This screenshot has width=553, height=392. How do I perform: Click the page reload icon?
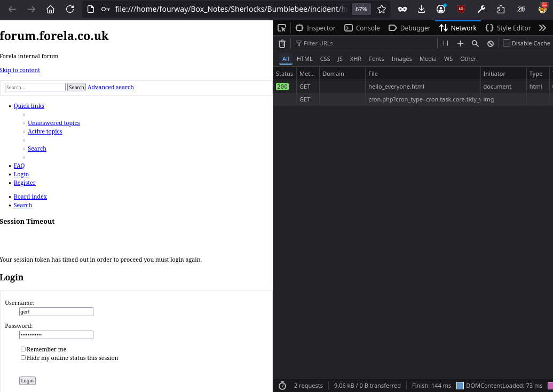point(70,9)
